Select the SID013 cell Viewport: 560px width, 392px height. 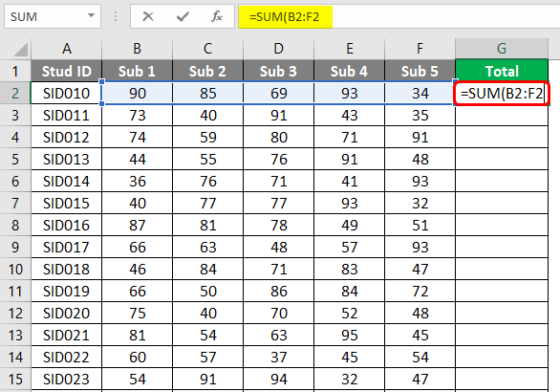point(67,159)
